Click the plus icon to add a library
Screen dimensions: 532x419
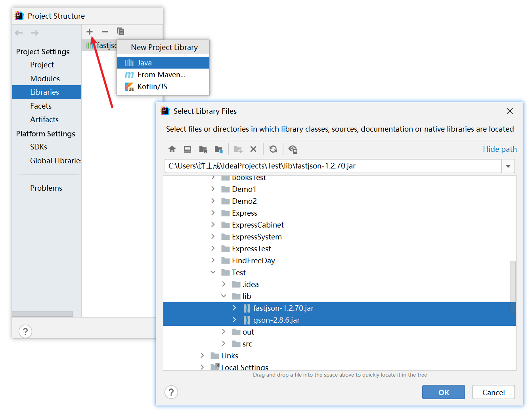(90, 32)
